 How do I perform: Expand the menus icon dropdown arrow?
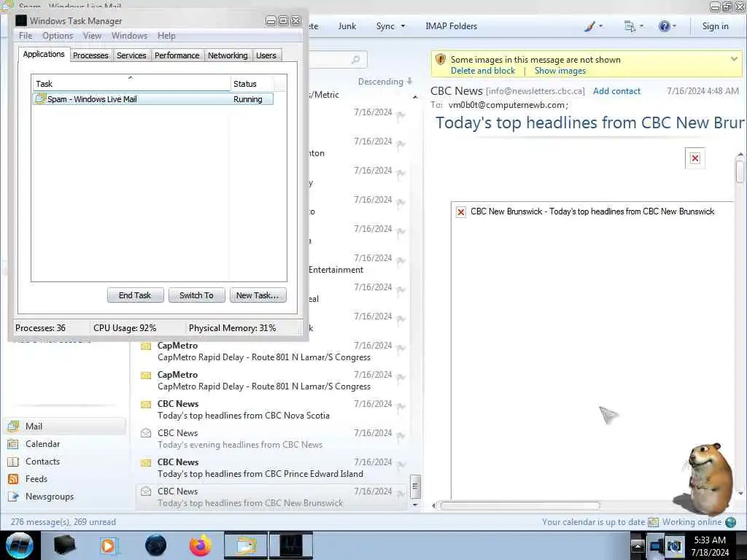[642, 26]
